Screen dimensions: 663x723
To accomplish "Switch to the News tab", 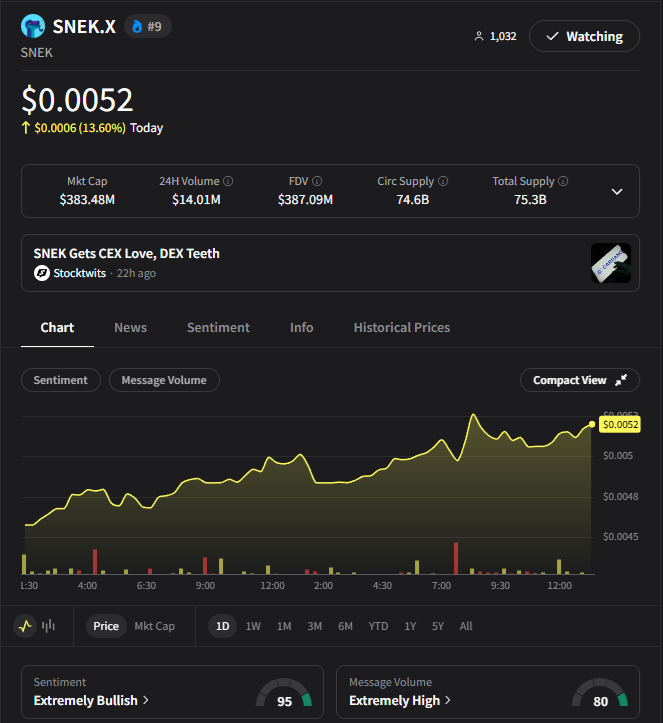I will 130,327.
